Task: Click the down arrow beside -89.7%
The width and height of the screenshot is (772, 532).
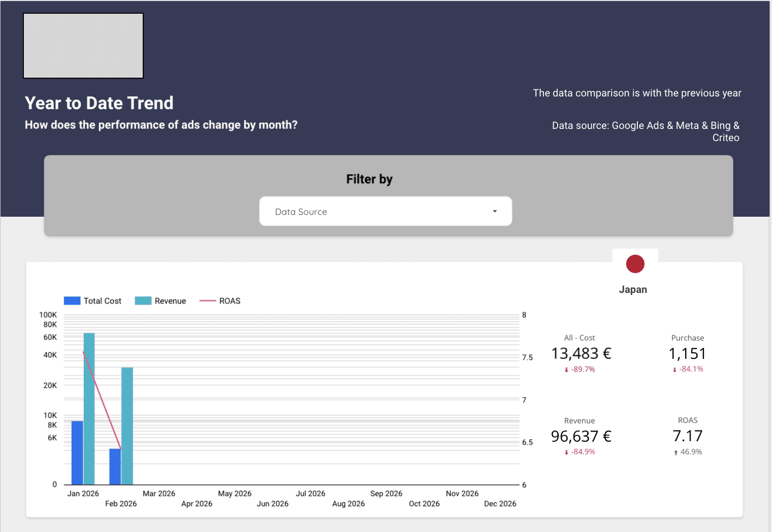Action: pyautogui.click(x=566, y=370)
